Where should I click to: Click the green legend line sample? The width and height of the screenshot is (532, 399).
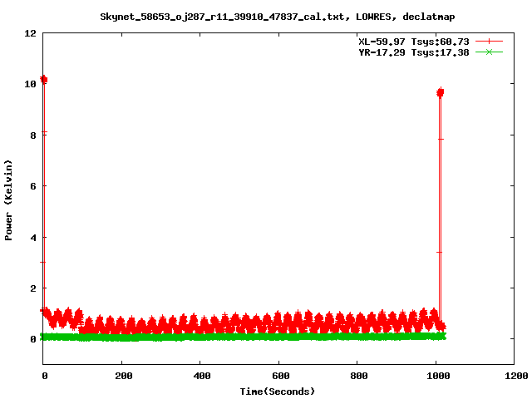[489, 52]
